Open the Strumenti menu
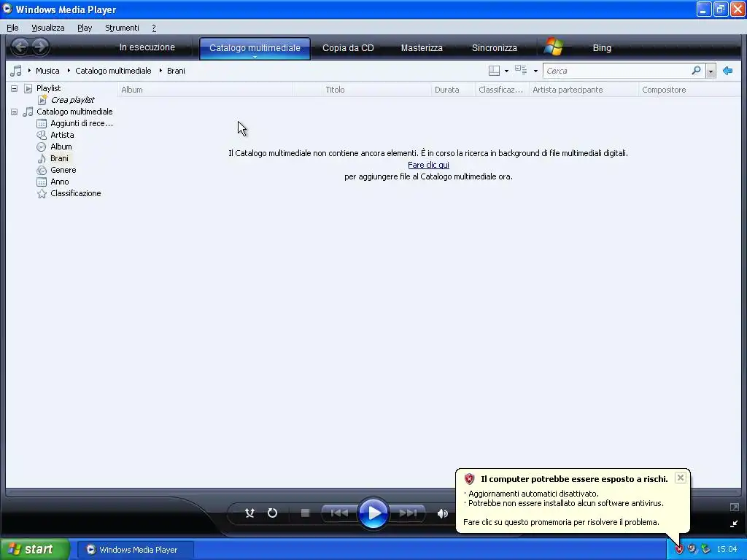Screen dimensions: 747x560 click(x=122, y=28)
